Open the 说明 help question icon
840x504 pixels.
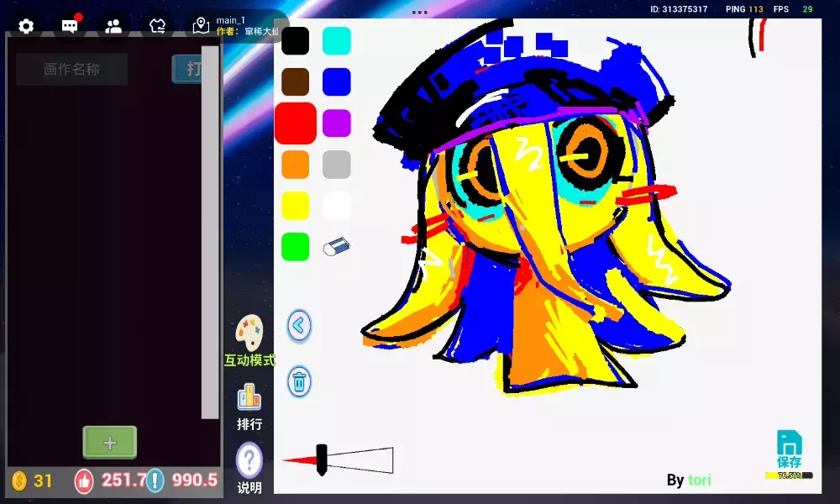pyautogui.click(x=249, y=460)
